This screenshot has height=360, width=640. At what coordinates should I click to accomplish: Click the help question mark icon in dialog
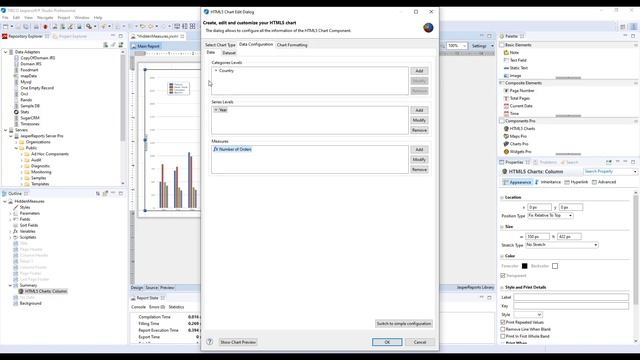point(210,342)
